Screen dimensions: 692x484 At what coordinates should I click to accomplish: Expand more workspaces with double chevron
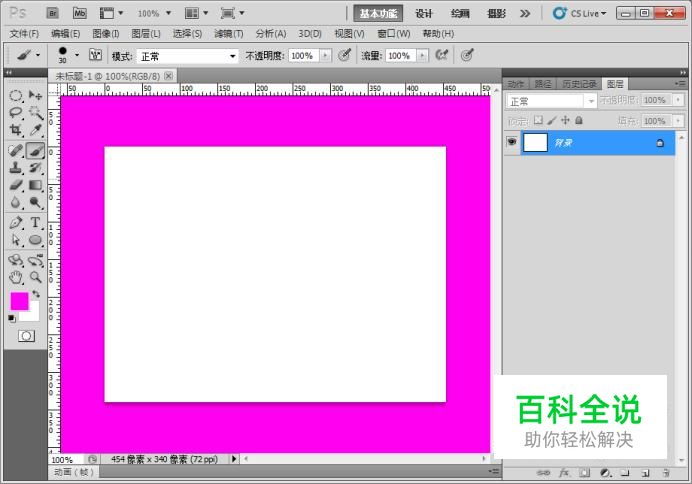525,14
